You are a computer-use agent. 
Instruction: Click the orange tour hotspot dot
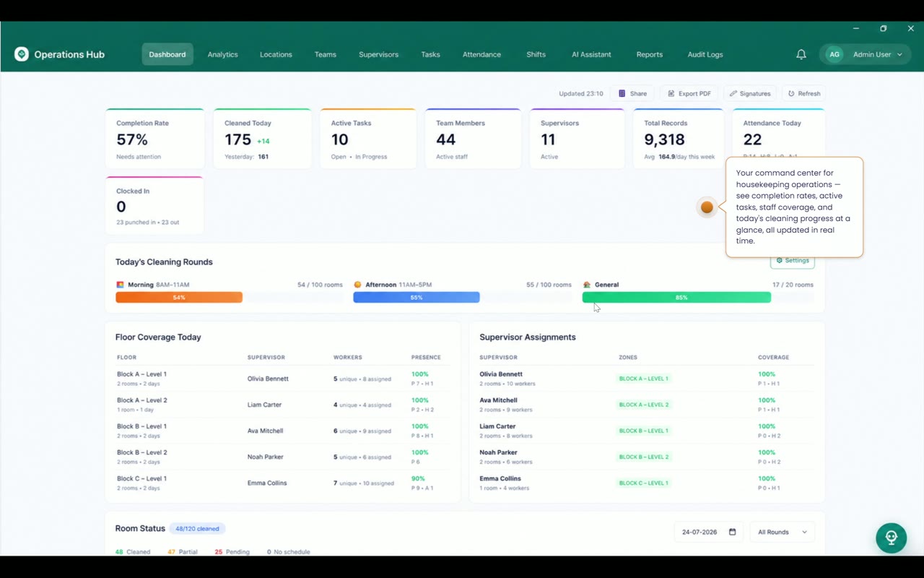707,207
